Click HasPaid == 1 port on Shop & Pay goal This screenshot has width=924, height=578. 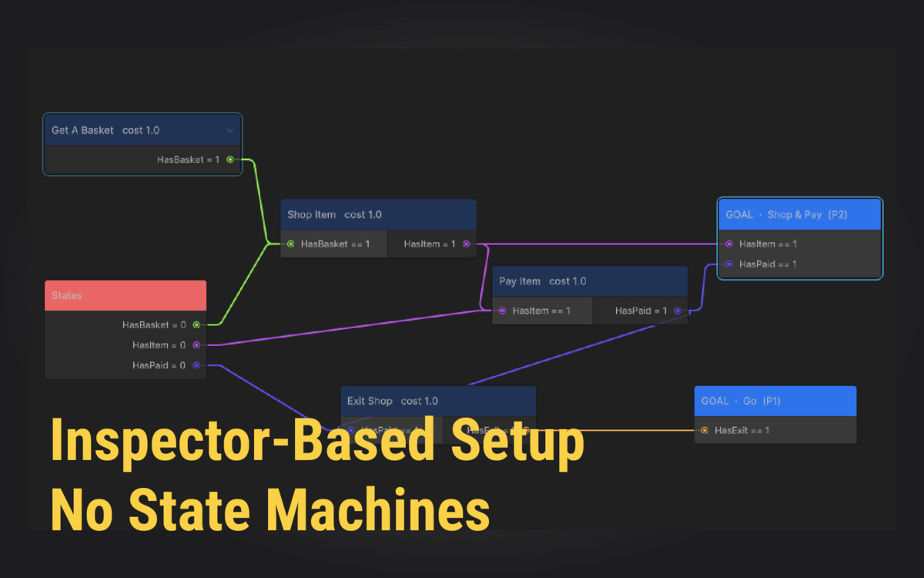click(728, 264)
